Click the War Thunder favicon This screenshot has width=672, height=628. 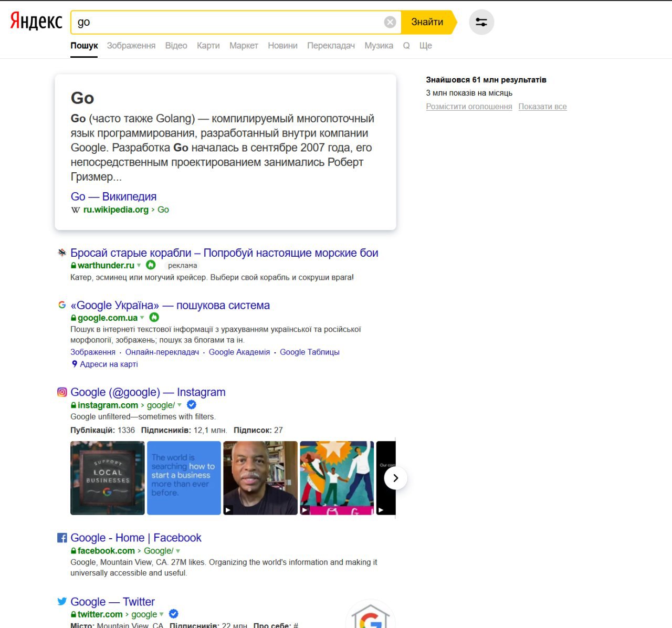(62, 253)
